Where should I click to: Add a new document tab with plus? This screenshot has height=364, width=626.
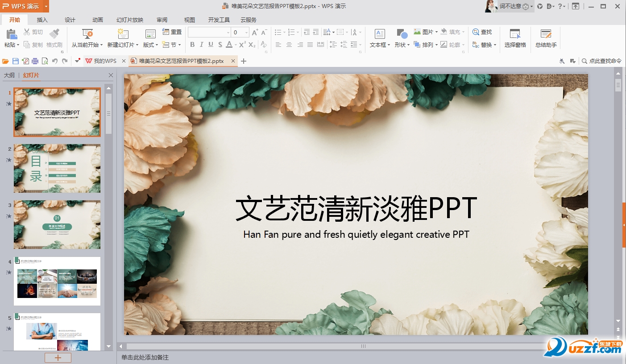[x=244, y=61]
